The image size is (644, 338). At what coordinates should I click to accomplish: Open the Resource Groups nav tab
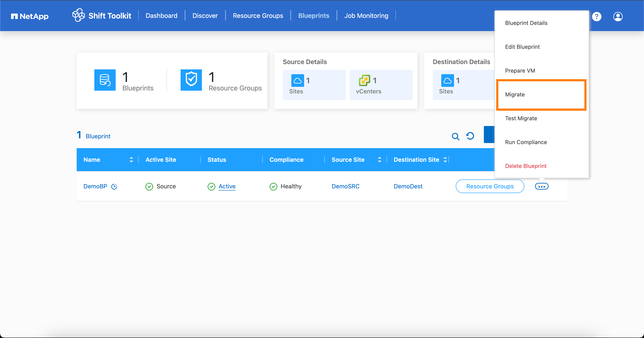pyautogui.click(x=258, y=16)
